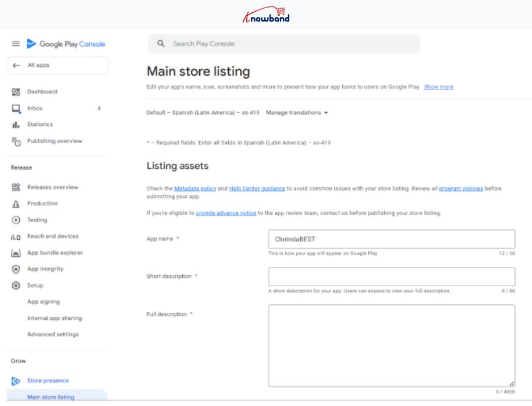The image size is (532, 406).
Task: Click the App bundle explorer icon
Action: 16,253
